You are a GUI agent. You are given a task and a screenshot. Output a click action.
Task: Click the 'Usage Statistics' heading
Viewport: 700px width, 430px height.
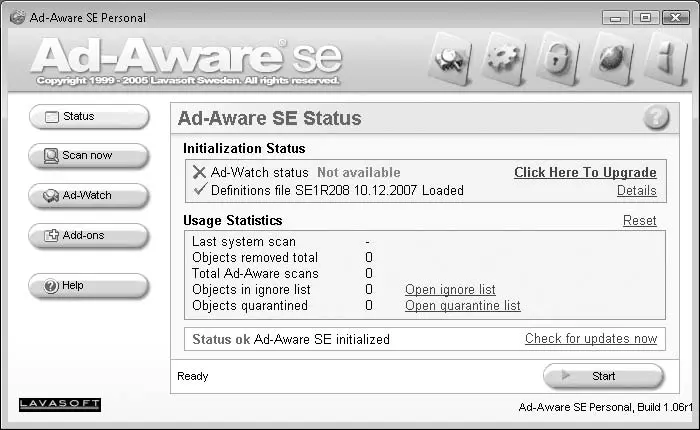tap(233, 221)
